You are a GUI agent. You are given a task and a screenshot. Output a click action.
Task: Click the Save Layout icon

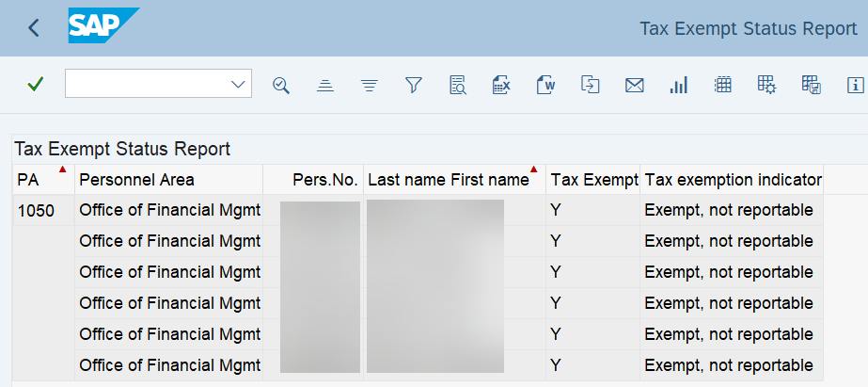(811, 85)
